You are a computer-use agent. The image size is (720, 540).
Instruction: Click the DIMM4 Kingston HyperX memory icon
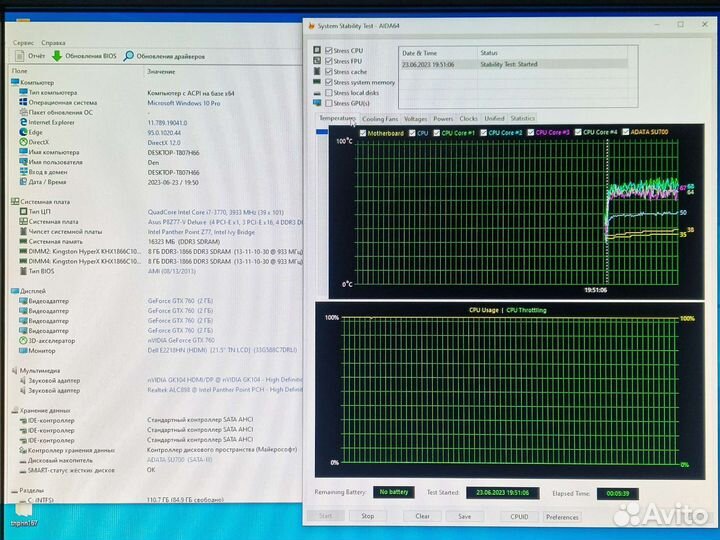23,261
